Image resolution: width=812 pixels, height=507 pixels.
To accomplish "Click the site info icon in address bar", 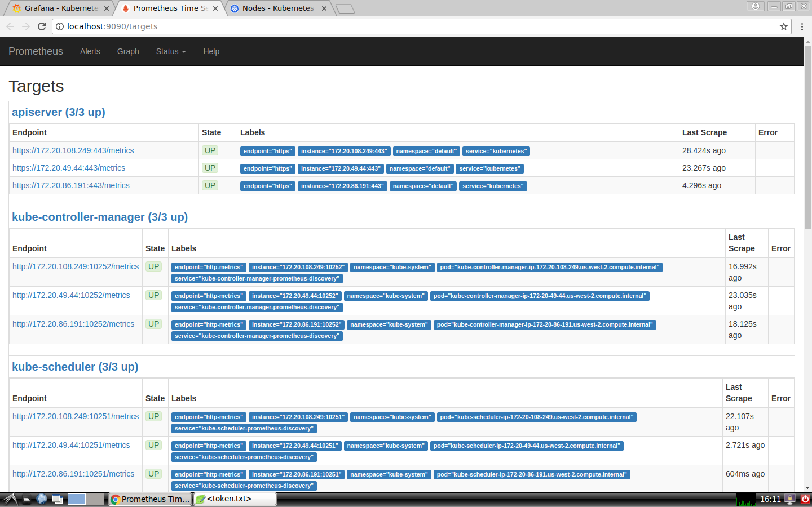I will [x=60, y=26].
